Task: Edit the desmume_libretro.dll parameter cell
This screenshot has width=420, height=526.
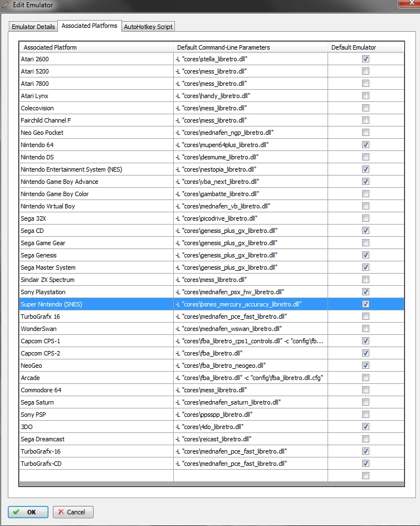Action: (x=251, y=157)
